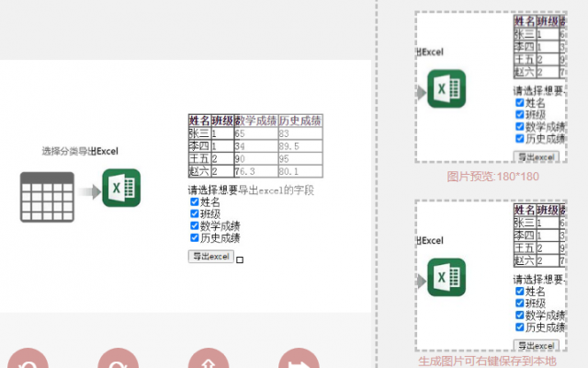The width and height of the screenshot is (588, 368).
Task: Click the 请选择想要导出excel的字段 prompt text
Action: [x=251, y=190]
